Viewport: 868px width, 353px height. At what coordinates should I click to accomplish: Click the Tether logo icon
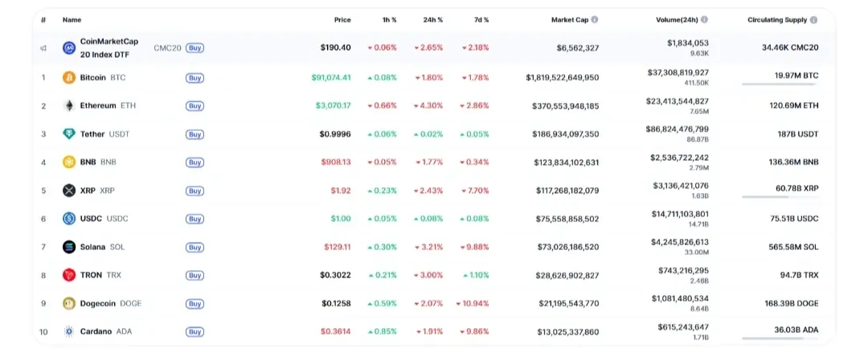(69, 134)
